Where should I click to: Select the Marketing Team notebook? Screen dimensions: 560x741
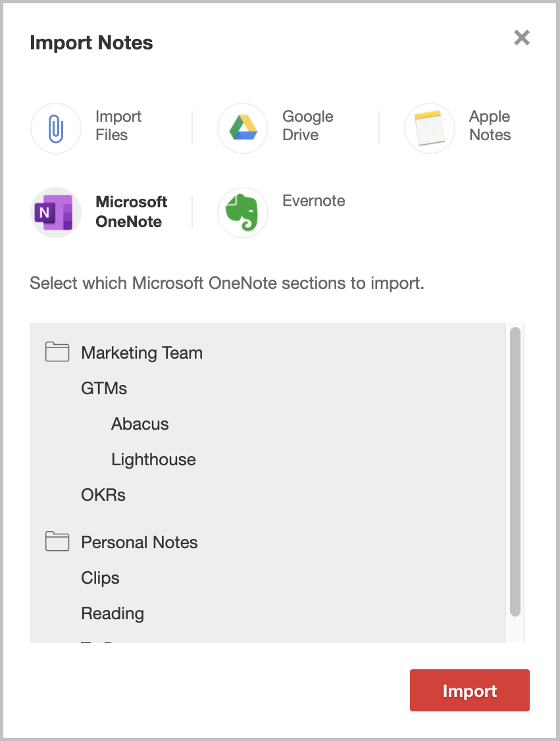(141, 353)
